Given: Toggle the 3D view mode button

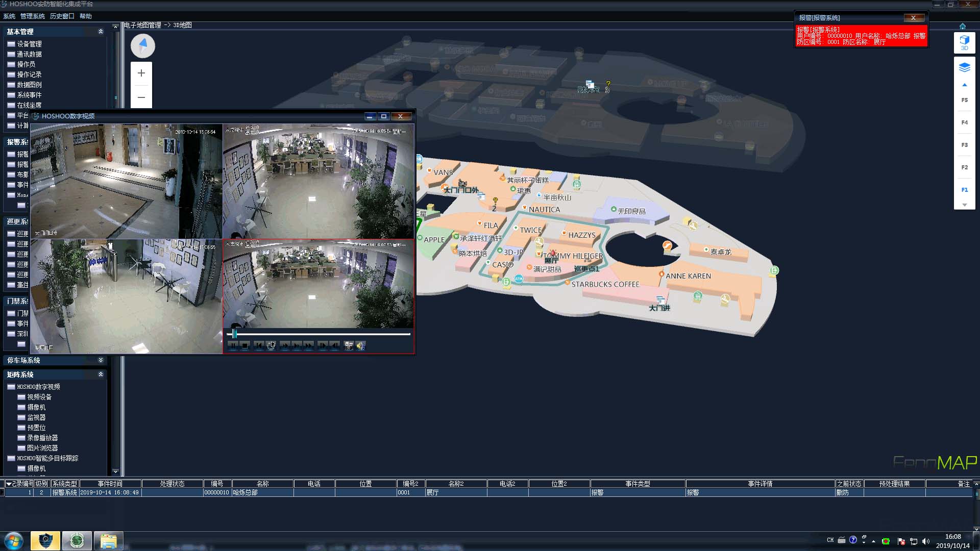Looking at the screenshot, I should click(964, 43).
